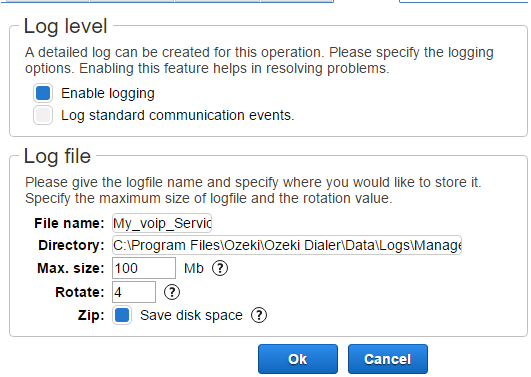The image size is (531, 377).
Task: Show help for Save disk space option
Action: click(x=259, y=315)
